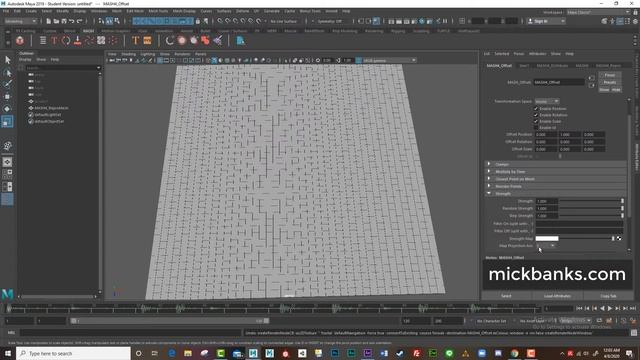Image resolution: width=640 pixels, height=360 pixels.
Task: Open the Cortana circle icon
Action: click(x=138, y=353)
